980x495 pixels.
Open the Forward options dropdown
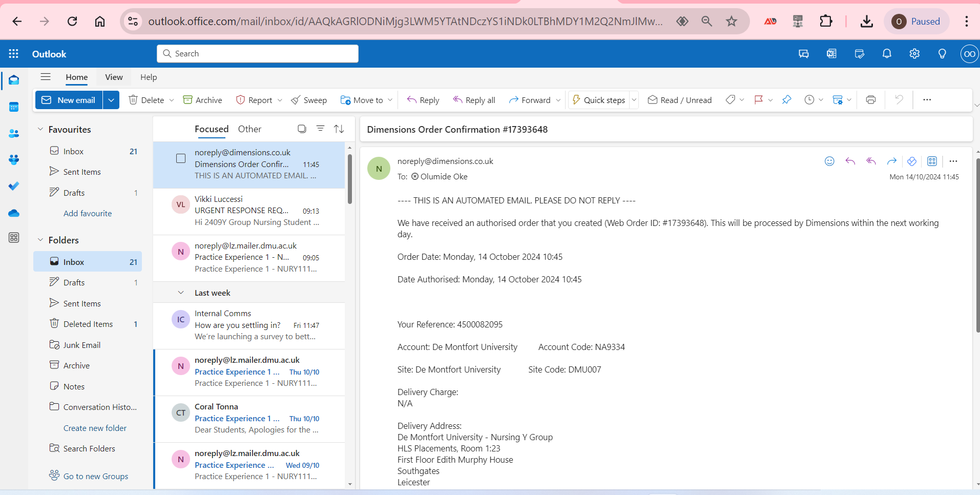pos(558,100)
